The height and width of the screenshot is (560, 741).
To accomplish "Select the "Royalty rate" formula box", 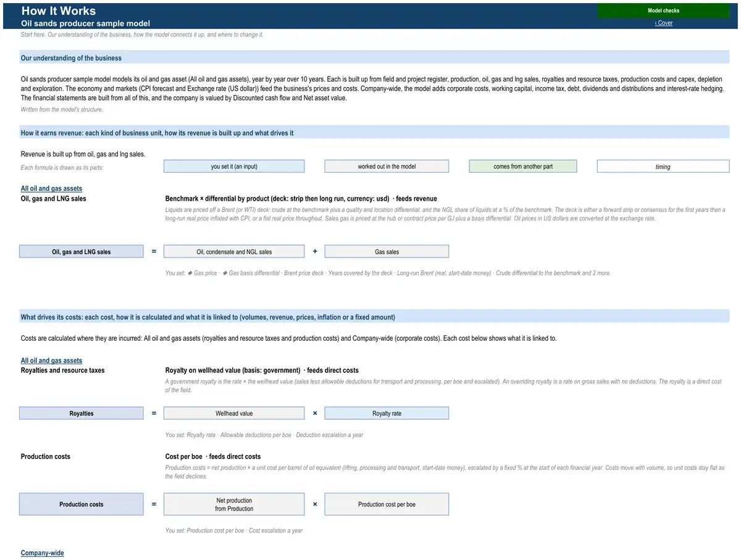I will (387, 414).
